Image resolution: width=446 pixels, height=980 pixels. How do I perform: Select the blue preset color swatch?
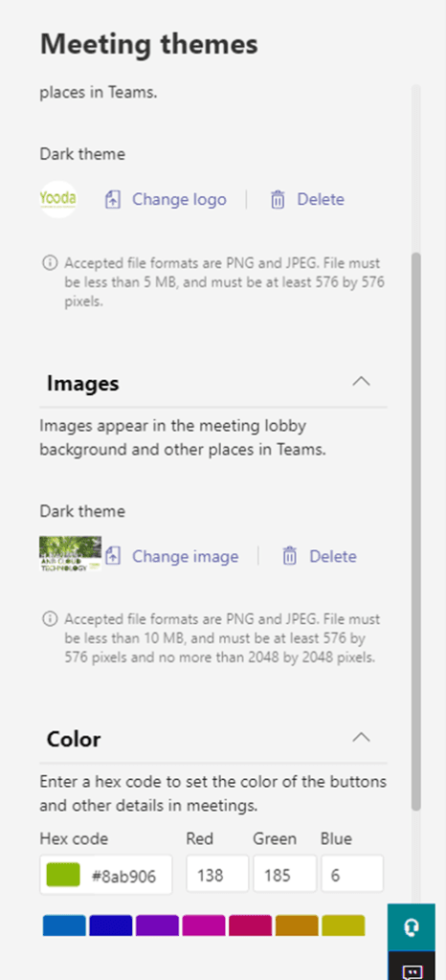(x=64, y=925)
